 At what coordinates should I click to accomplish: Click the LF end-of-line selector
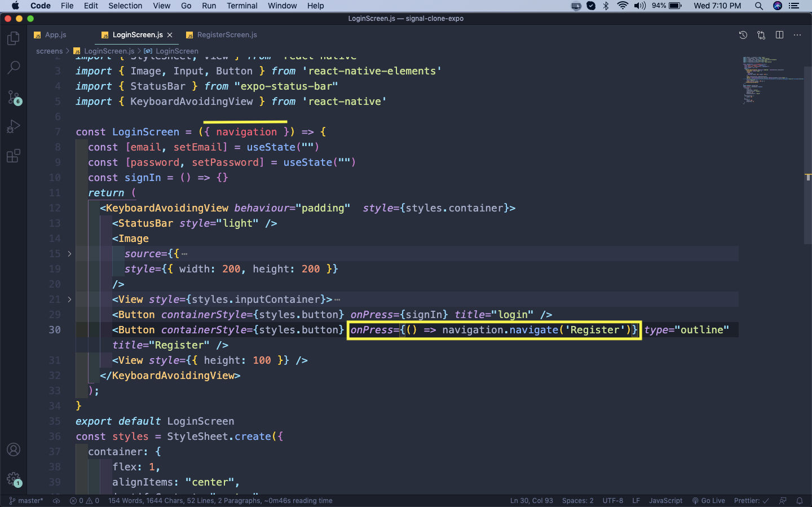pyautogui.click(x=636, y=501)
